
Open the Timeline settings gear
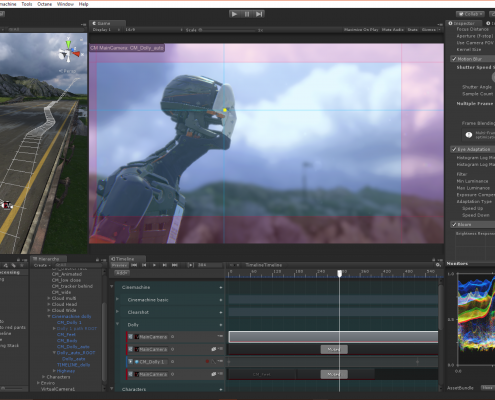coord(438,265)
